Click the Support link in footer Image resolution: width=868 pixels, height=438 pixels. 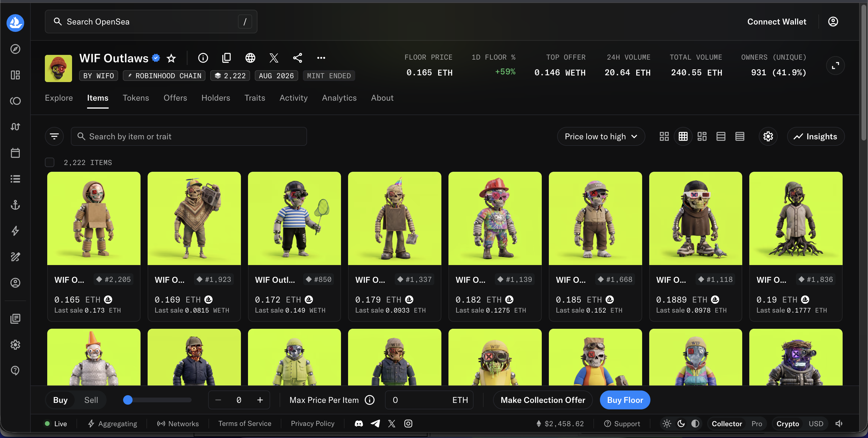[622, 424]
